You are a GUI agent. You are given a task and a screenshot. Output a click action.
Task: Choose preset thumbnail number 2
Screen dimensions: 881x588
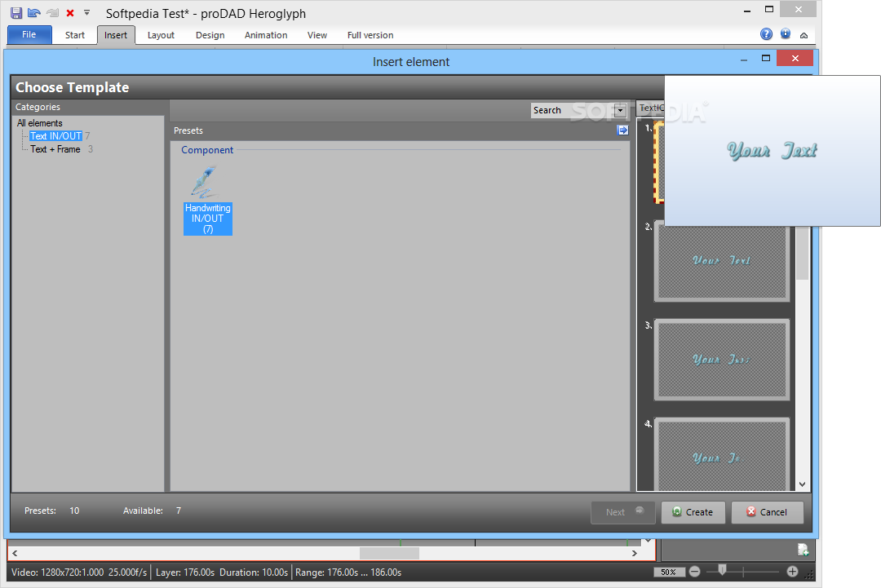tap(721, 261)
